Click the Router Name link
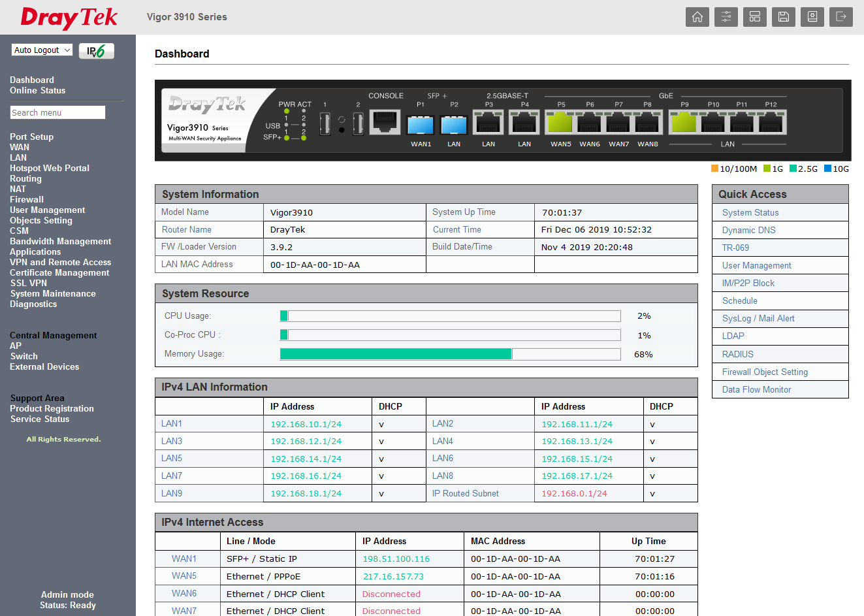This screenshot has width=864, height=616. [x=187, y=230]
